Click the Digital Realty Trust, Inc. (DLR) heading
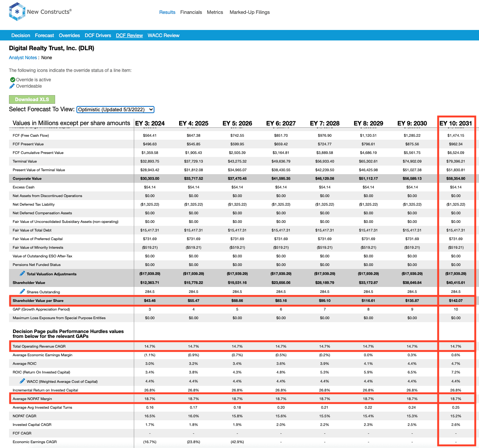 [52, 48]
